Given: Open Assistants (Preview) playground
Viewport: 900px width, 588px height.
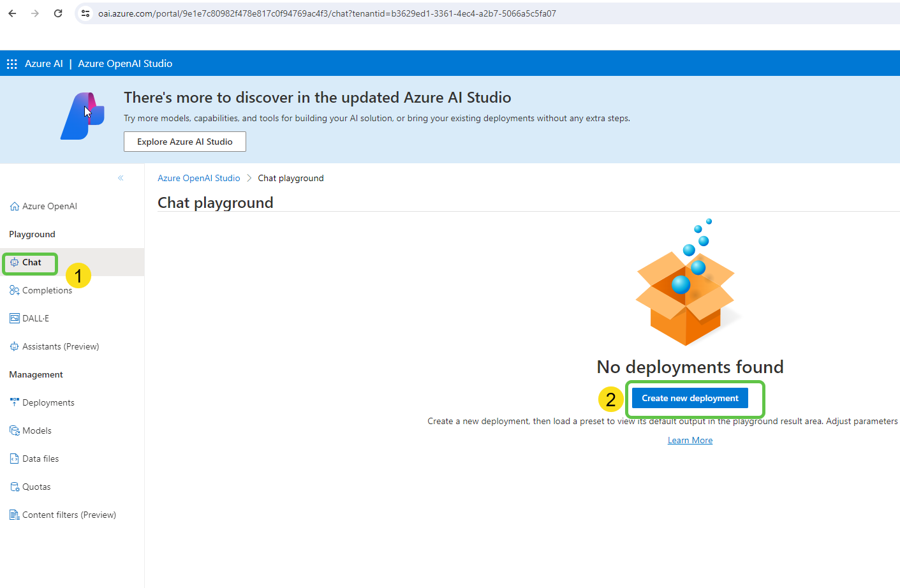Looking at the screenshot, I should [61, 346].
